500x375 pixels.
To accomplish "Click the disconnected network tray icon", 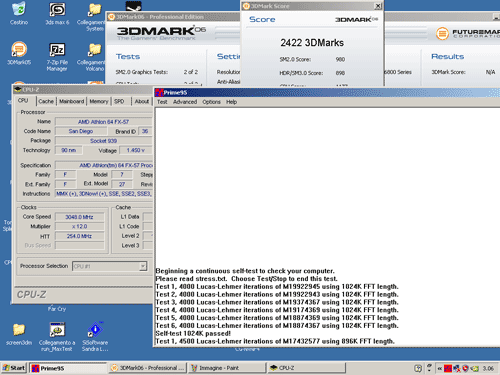I will coord(457,368).
